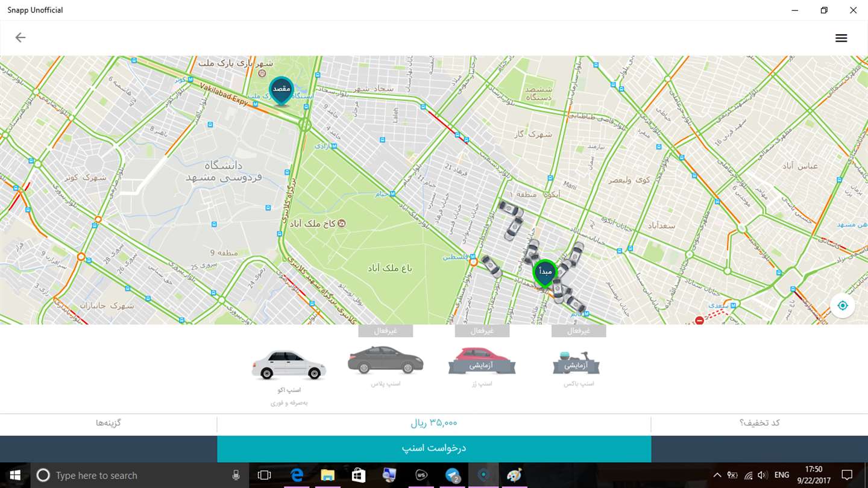Click the خیام metro station icon
Image resolution: width=868 pixels, height=488 pixels.
[392, 194]
